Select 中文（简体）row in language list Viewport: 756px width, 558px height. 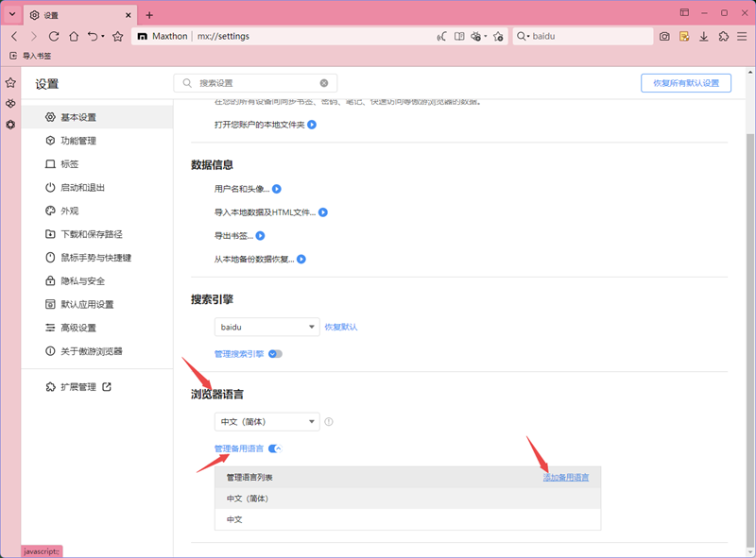(408, 499)
